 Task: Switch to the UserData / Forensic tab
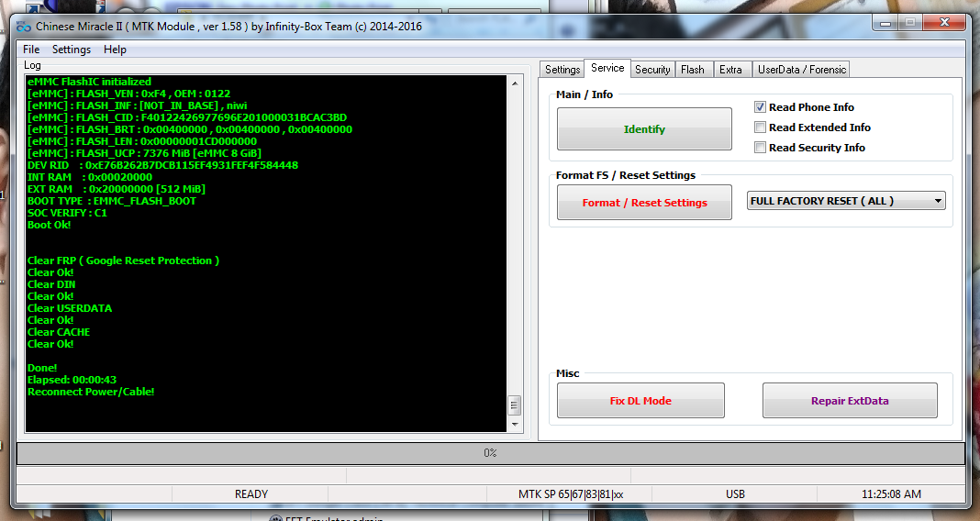point(802,70)
